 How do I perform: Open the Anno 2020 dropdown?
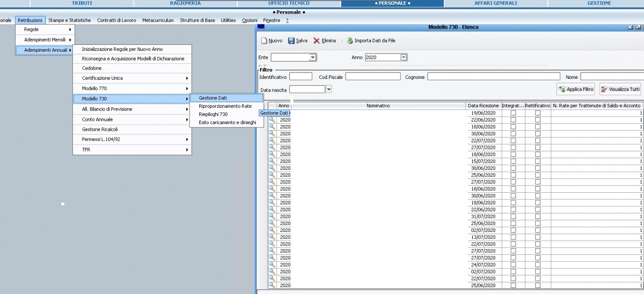point(404,57)
